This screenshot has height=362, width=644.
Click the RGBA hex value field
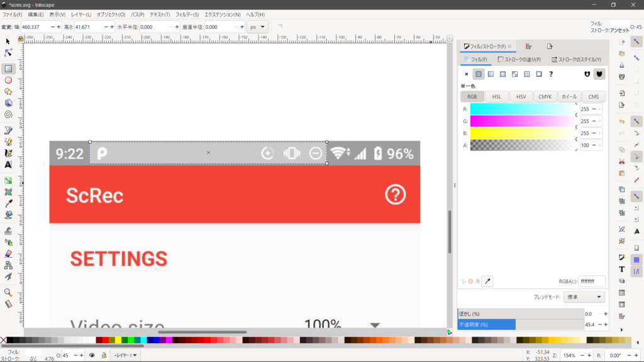(591, 282)
